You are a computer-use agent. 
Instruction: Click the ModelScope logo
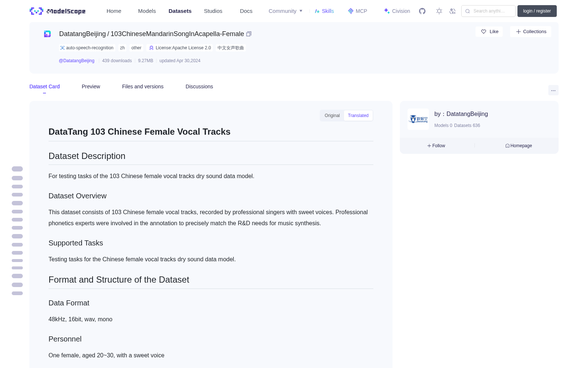(x=57, y=11)
